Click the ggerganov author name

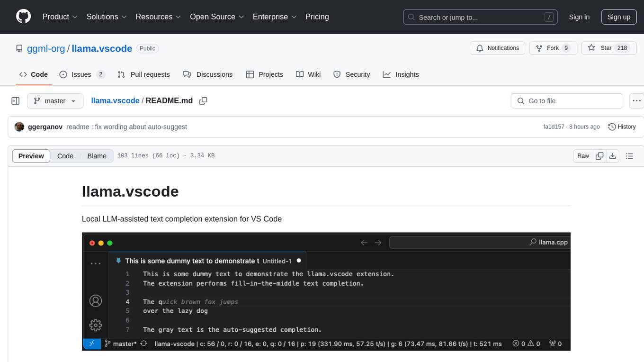click(x=45, y=127)
